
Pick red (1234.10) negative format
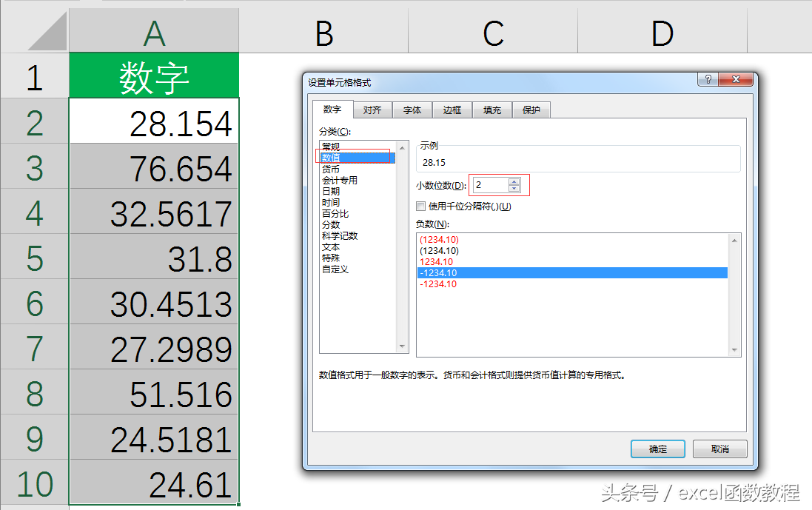(572, 240)
